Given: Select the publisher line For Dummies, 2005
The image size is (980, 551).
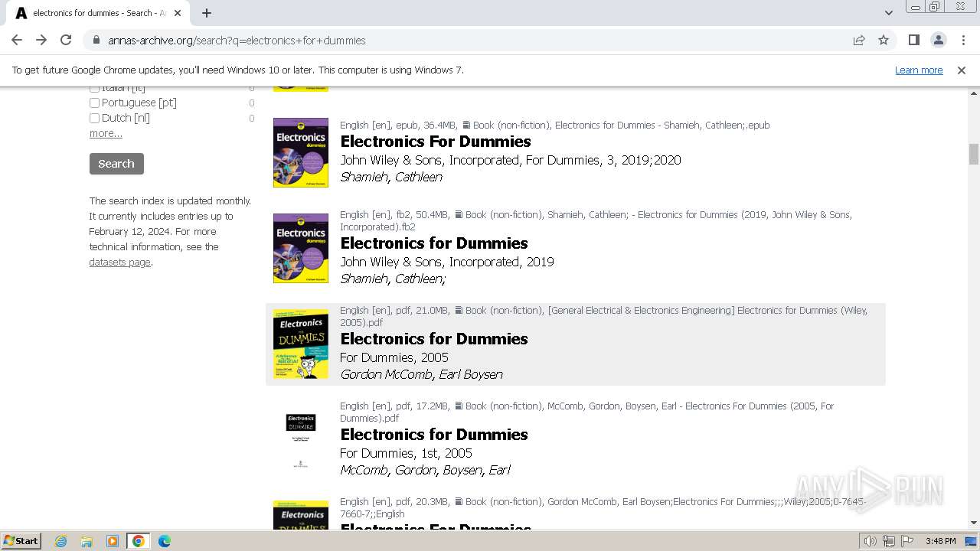Looking at the screenshot, I should [x=394, y=357].
